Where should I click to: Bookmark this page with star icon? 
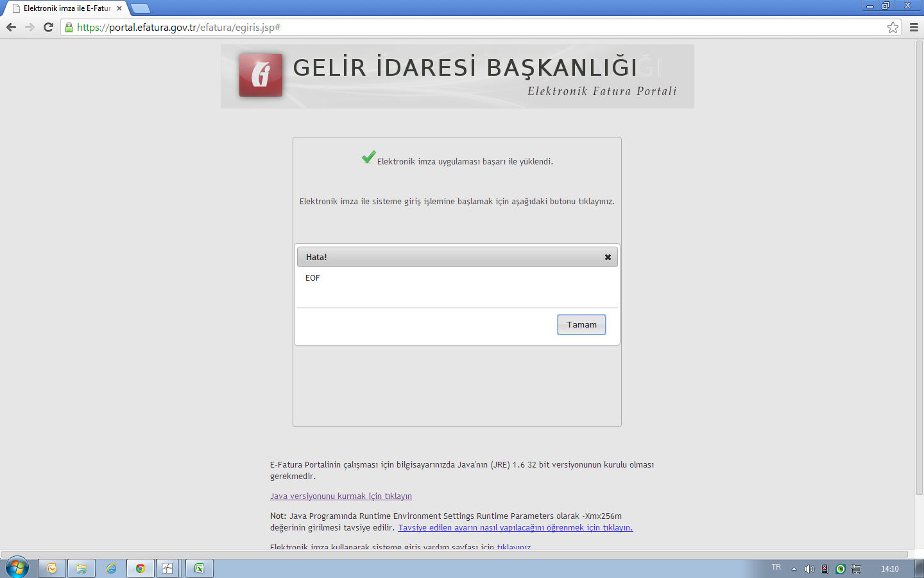[893, 27]
